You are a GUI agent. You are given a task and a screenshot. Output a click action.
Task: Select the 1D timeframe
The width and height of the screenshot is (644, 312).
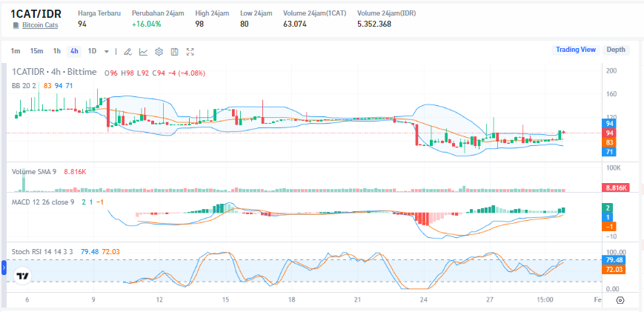93,51
